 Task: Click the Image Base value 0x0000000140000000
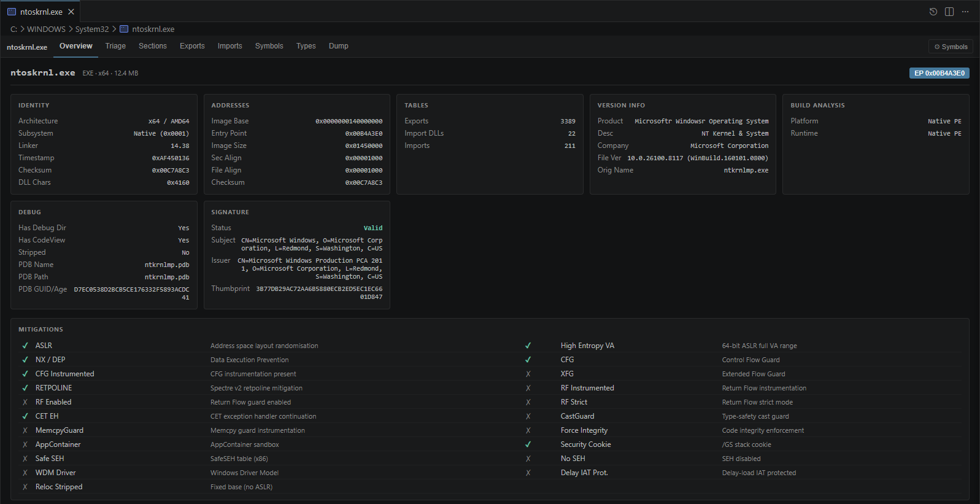tap(349, 122)
